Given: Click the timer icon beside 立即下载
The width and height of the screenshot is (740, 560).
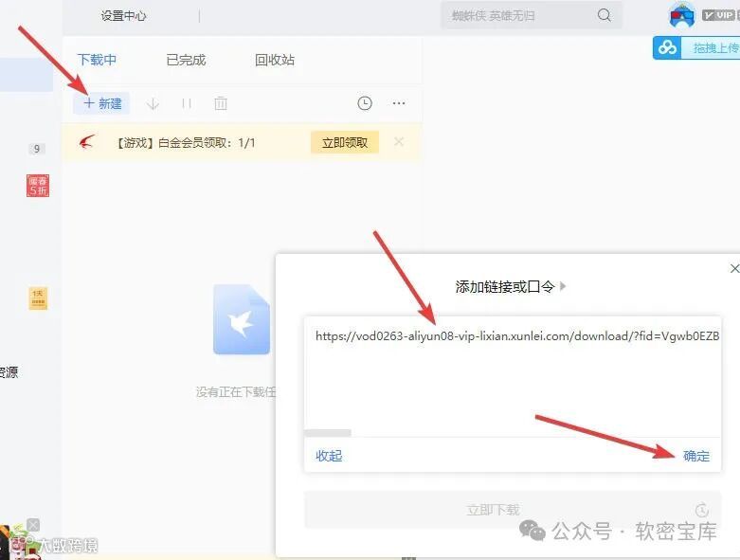Looking at the screenshot, I should click(702, 510).
